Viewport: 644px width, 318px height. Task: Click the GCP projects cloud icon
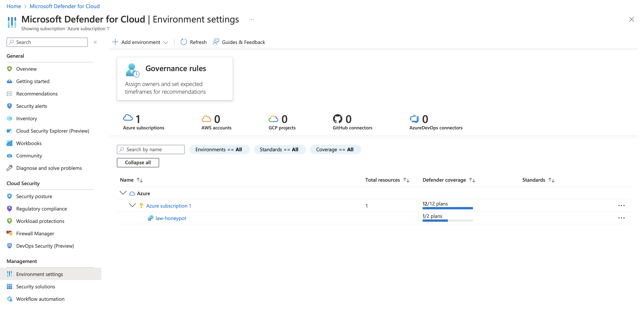273,119
